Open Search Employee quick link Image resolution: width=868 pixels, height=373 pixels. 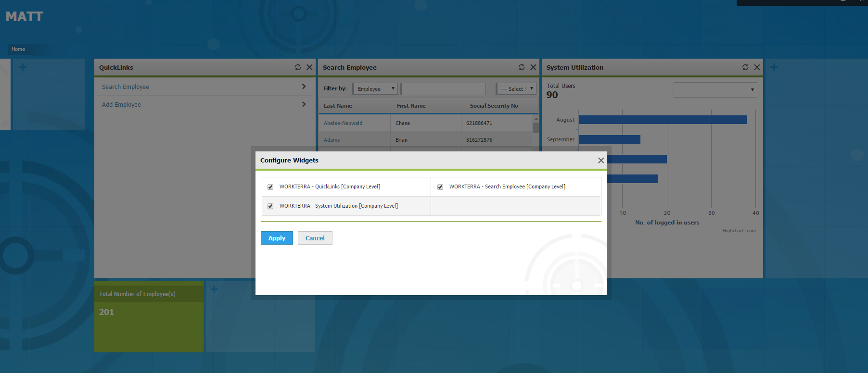tap(126, 87)
